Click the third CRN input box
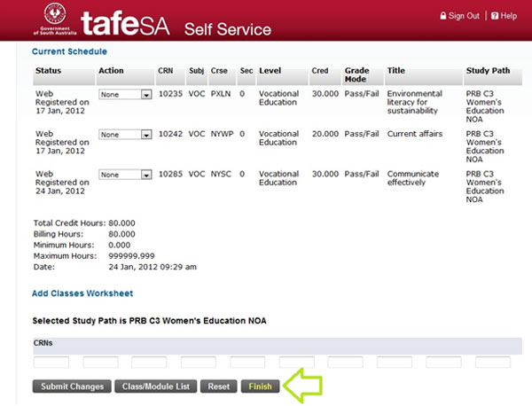The image size is (532, 406). pos(149,363)
